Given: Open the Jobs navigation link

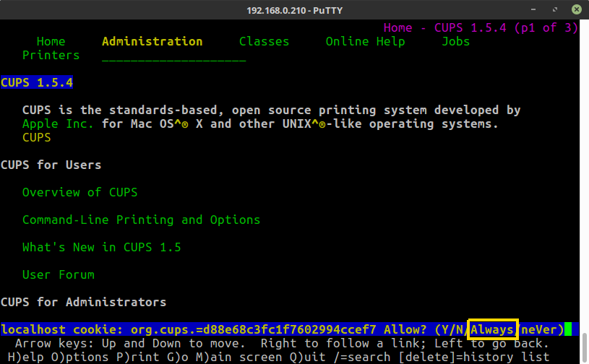Looking at the screenshot, I should [x=455, y=41].
